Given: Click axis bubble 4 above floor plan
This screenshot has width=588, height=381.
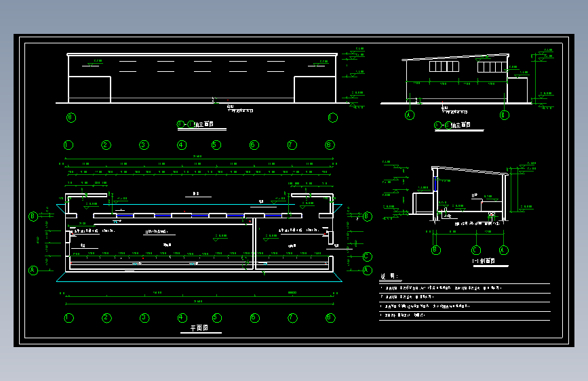Looking at the screenshot, I should click(x=182, y=145).
